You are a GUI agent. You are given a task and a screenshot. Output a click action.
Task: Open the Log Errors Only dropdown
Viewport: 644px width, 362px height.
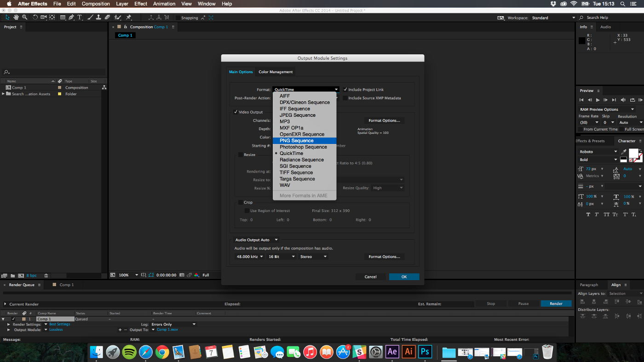pyautogui.click(x=173, y=324)
